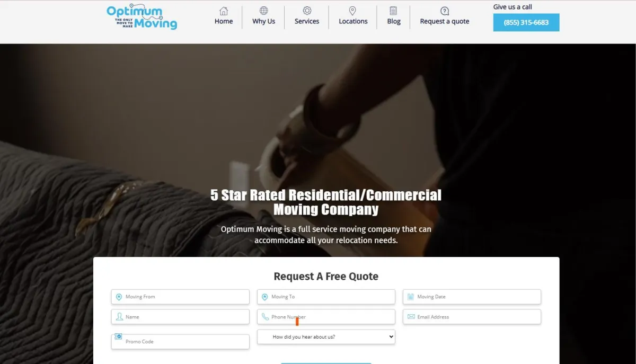The width and height of the screenshot is (636, 364).
Task: Call via the (855) 315-6683 button
Action: [526, 23]
